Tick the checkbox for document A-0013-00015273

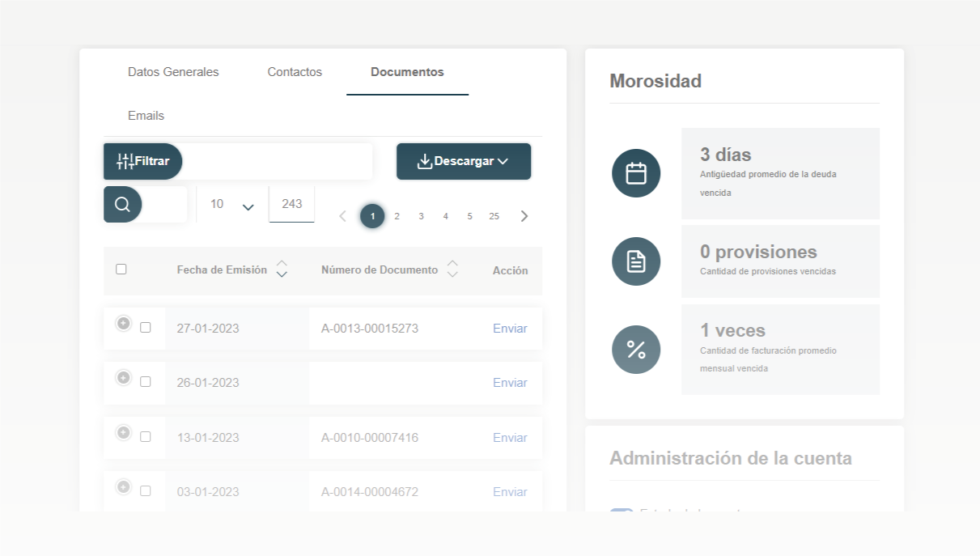point(146,328)
